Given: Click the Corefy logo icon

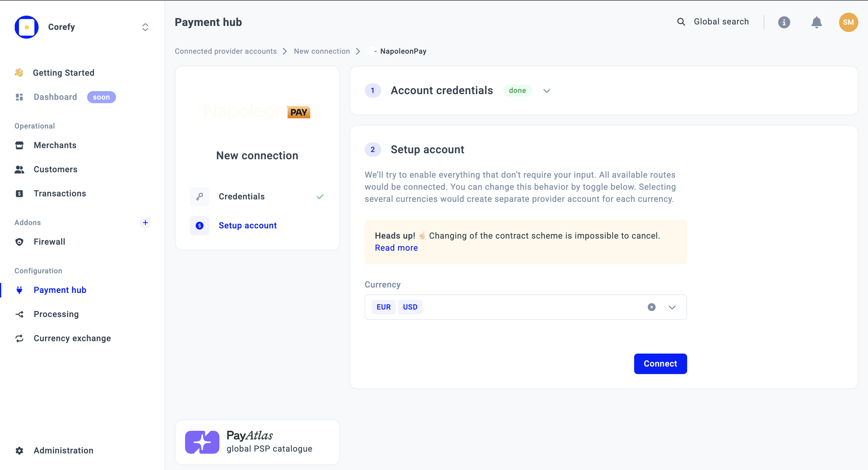Looking at the screenshot, I should click(27, 27).
